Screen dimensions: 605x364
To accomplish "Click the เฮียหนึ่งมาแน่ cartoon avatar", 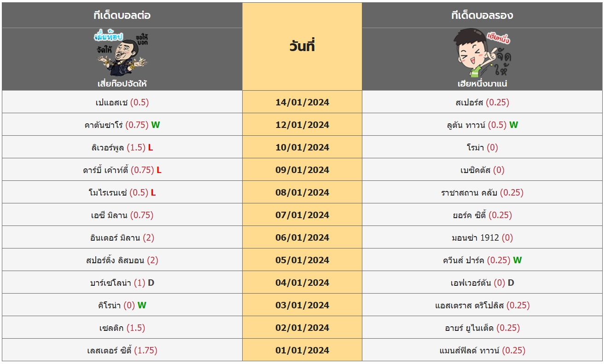I will coord(482,53).
